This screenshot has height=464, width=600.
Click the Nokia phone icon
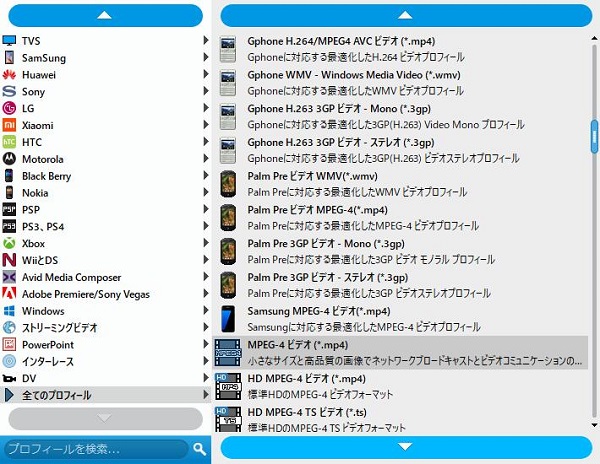pos(9,192)
